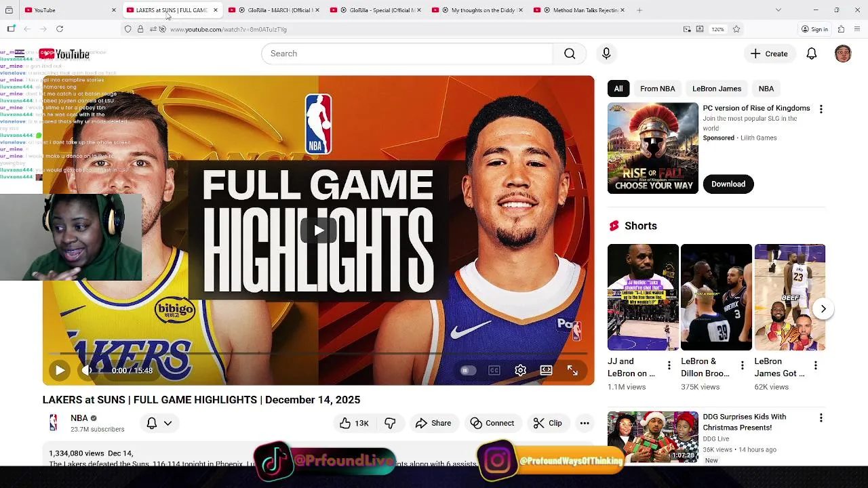Open menu for JJ and LeBron short
The image size is (868, 488).
pyautogui.click(x=669, y=366)
